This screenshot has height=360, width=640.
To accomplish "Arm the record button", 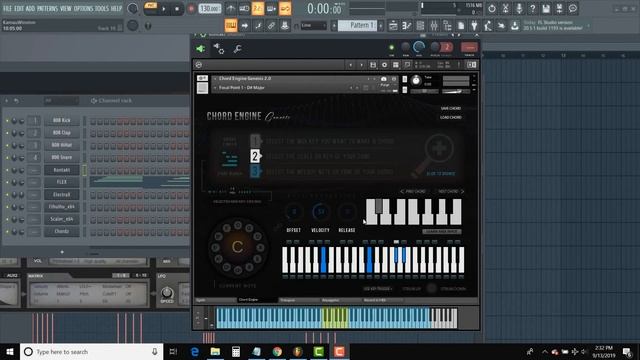I will (191, 9).
